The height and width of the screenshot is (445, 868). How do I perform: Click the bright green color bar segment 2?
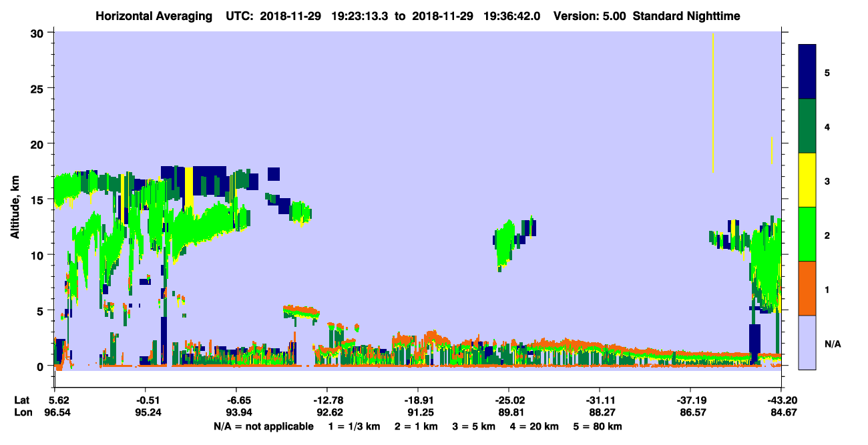point(807,234)
